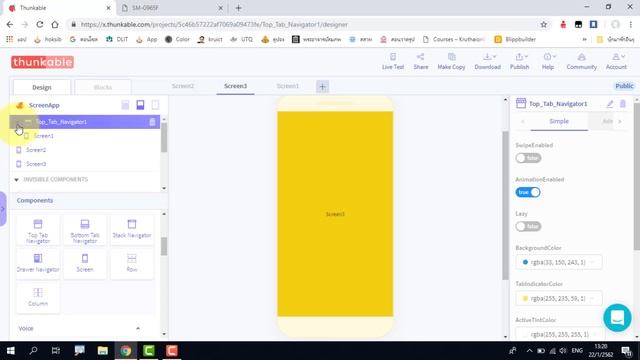This screenshot has width=640, height=360.
Task: Choose the top navigator layout icon
Action: click(125, 105)
